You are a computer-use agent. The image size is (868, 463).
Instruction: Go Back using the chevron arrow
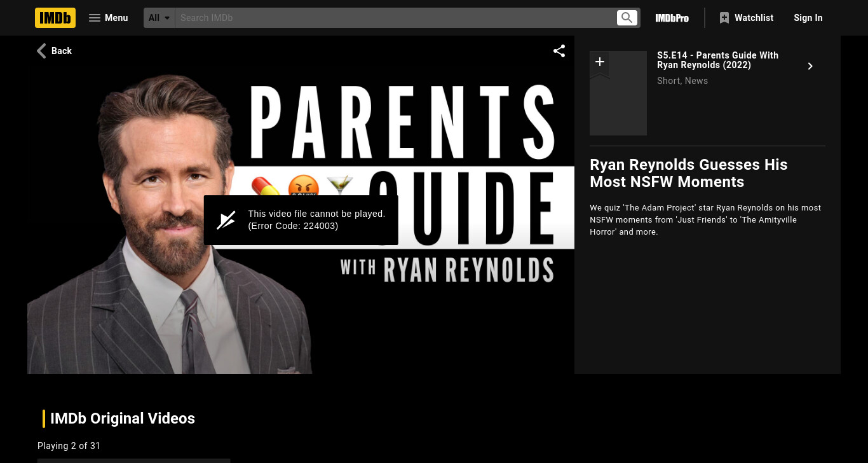(x=54, y=51)
